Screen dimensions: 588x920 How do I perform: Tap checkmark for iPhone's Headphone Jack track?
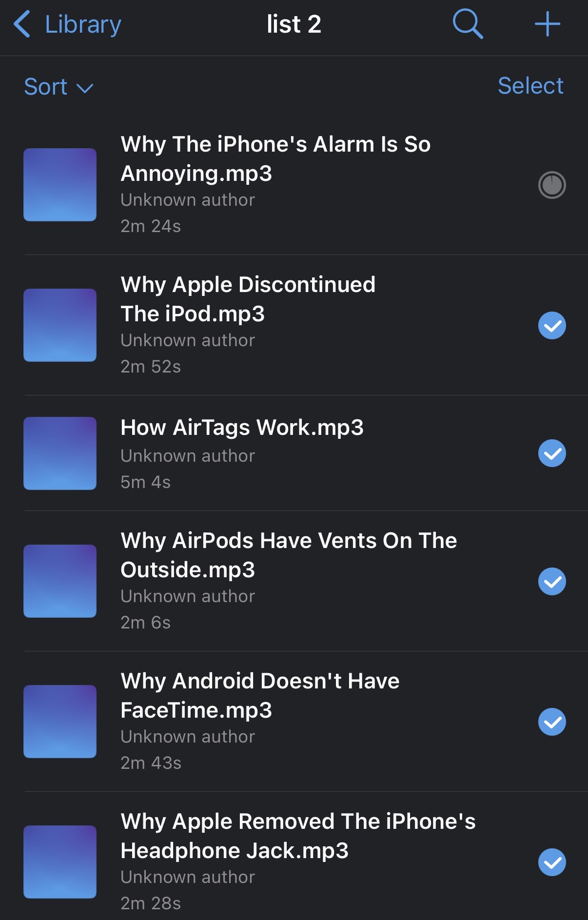click(552, 862)
